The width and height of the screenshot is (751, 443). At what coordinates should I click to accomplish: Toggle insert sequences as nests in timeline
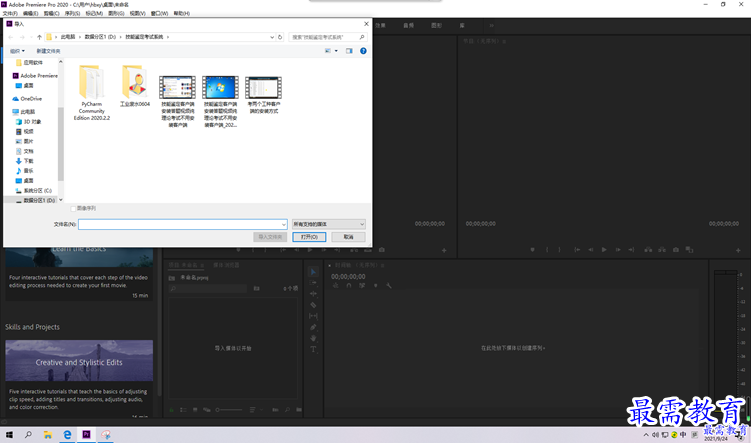tap(336, 285)
